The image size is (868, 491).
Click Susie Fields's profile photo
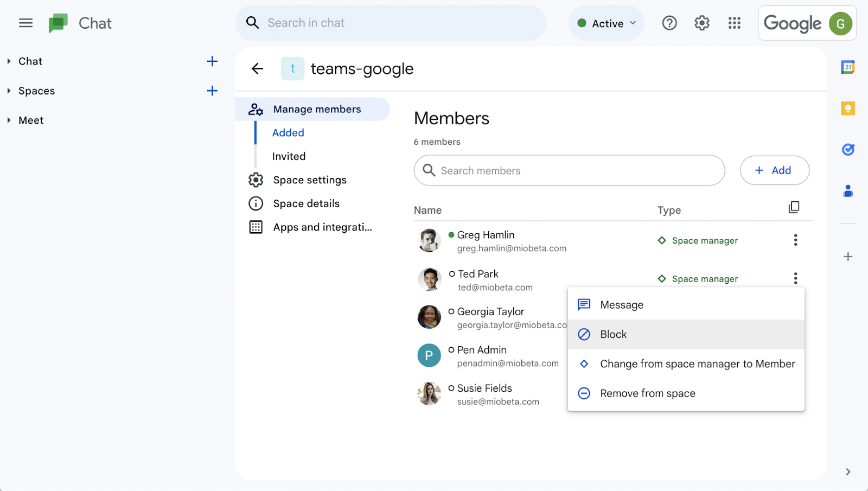(429, 393)
